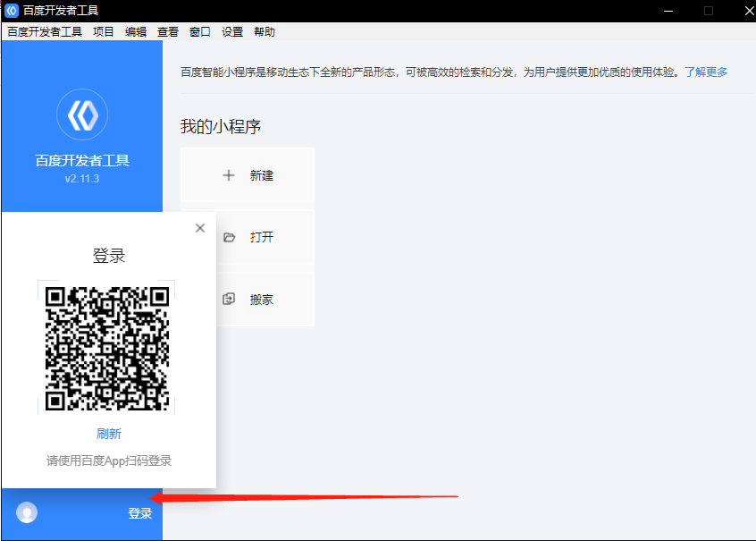
Task: Open the 了解更多 link
Action: click(706, 72)
